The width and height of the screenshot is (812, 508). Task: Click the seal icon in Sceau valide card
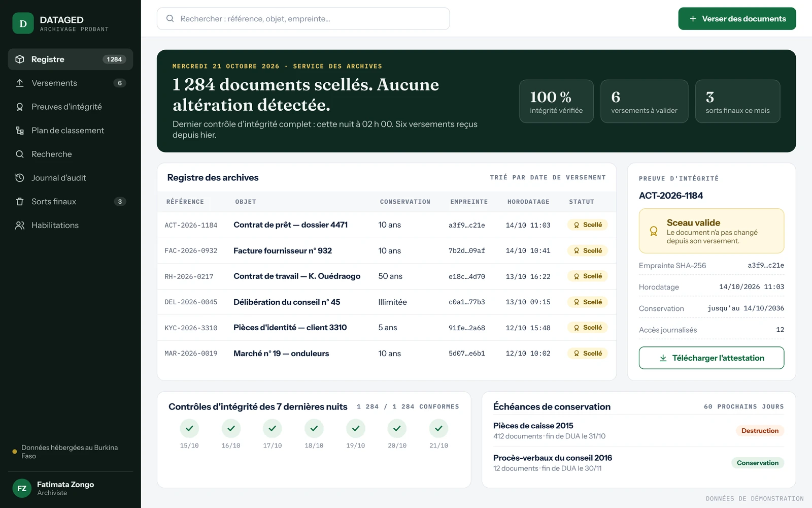pyautogui.click(x=654, y=231)
